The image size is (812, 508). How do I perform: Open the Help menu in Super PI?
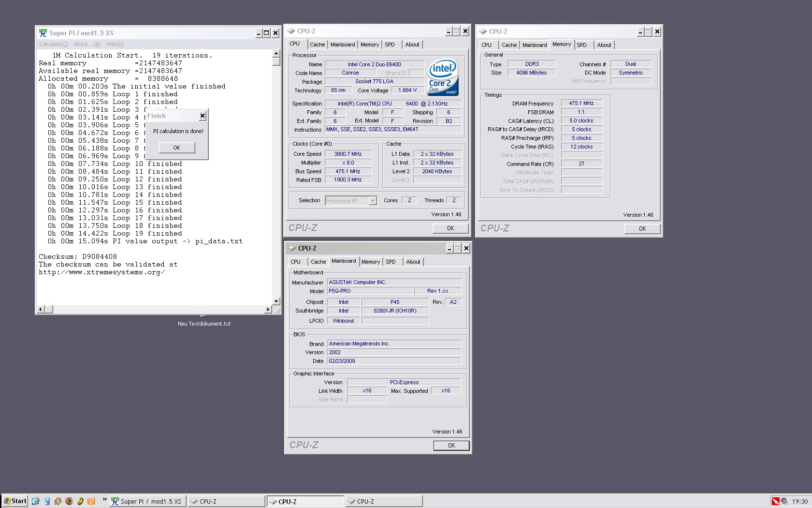click(x=115, y=44)
